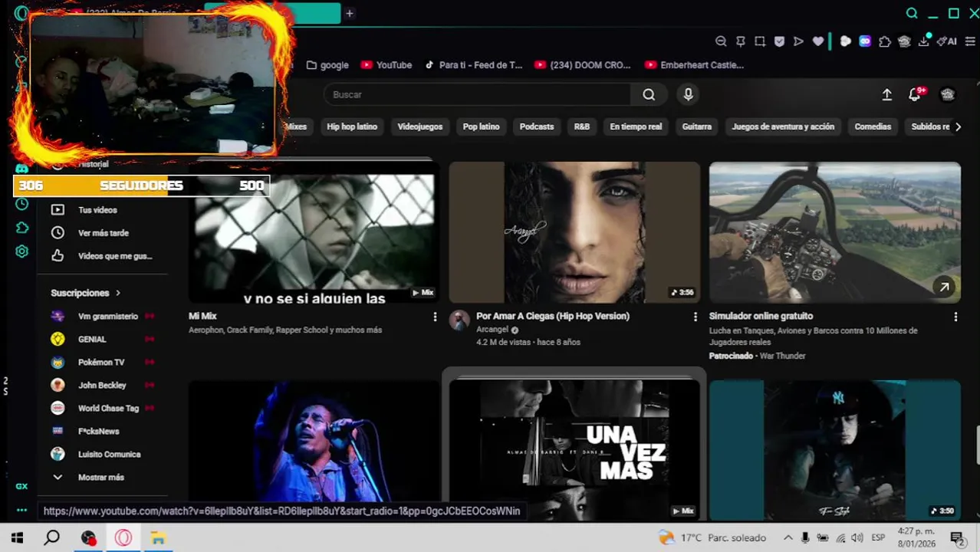Open the AI assistant button
The width and height of the screenshot is (980, 552).
click(947, 41)
